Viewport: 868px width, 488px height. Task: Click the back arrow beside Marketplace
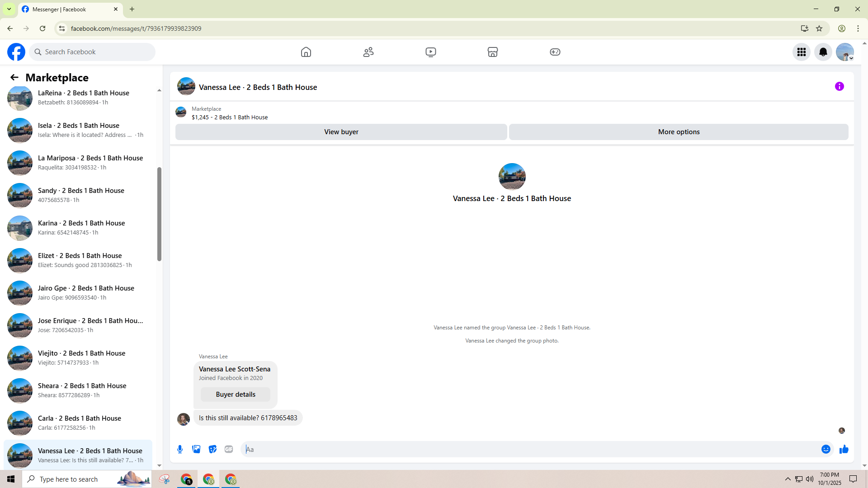pos(14,77)
